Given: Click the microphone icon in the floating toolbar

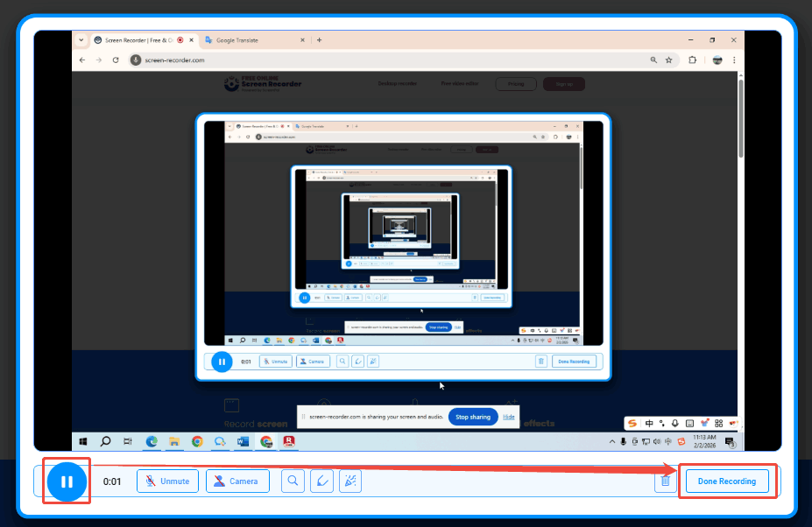Looking at the screenshot, I should pos(675,424).
